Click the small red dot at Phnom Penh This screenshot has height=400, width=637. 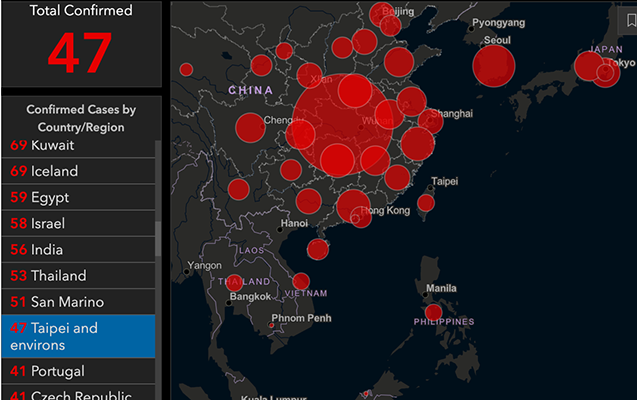tap(271, 325)
